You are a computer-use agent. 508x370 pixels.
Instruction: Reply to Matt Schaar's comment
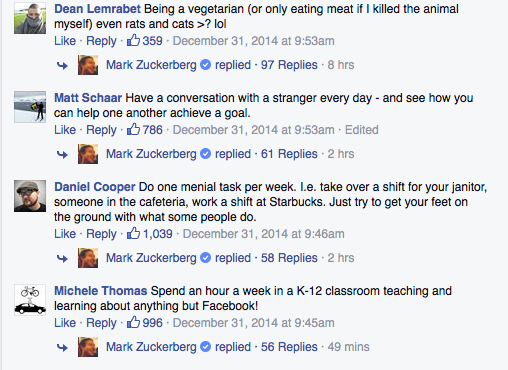click(x=101, y=130)
